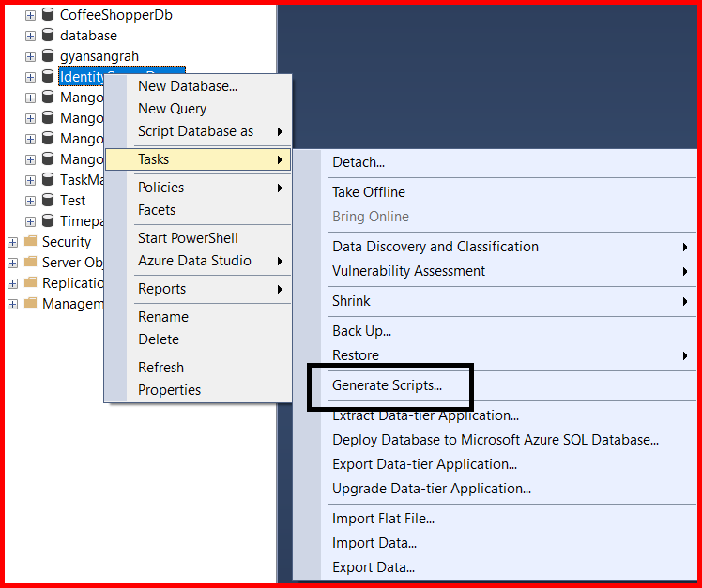The height and width of the screenshot is (588, 702).
Task: Click the gyansangrah database icon
Action: click(48, 56)
